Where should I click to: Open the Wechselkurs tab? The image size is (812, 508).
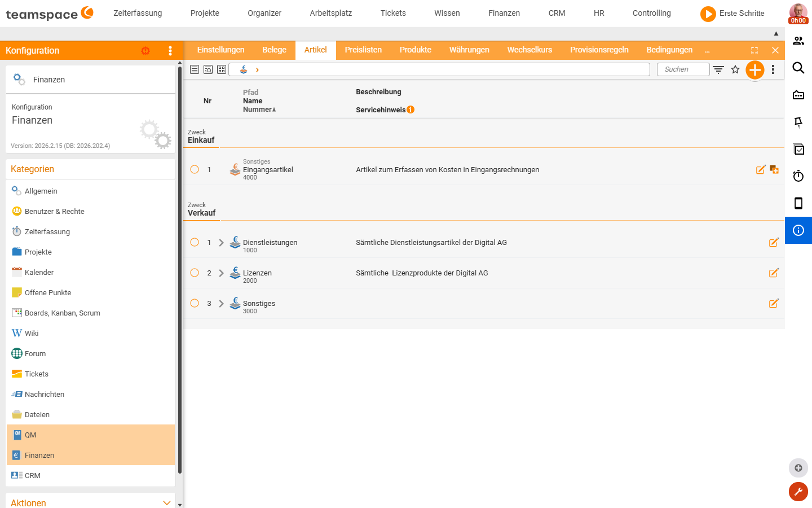click(529, 50)
